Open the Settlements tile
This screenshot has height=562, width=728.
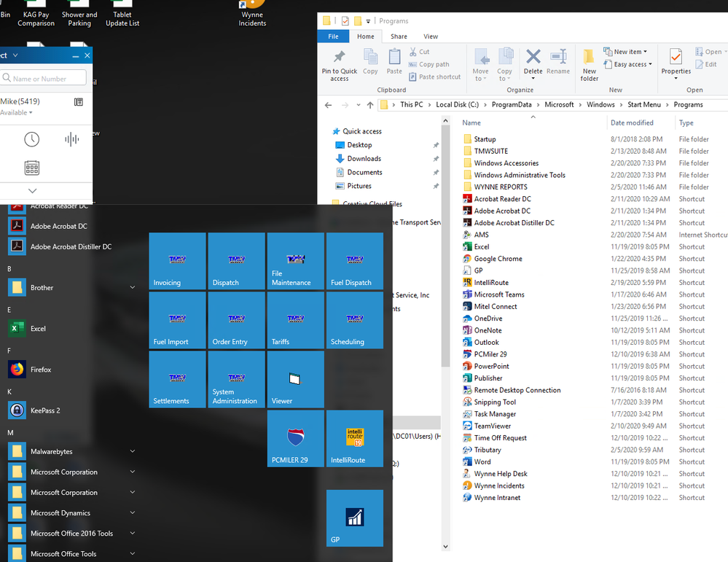(x=177, y=380)
